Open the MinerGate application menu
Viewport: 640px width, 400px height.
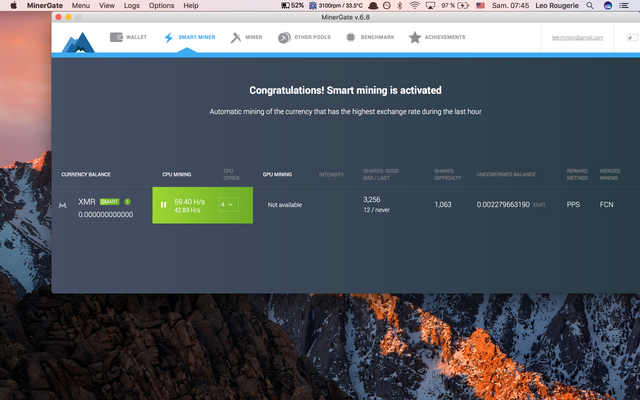[45, 5]
